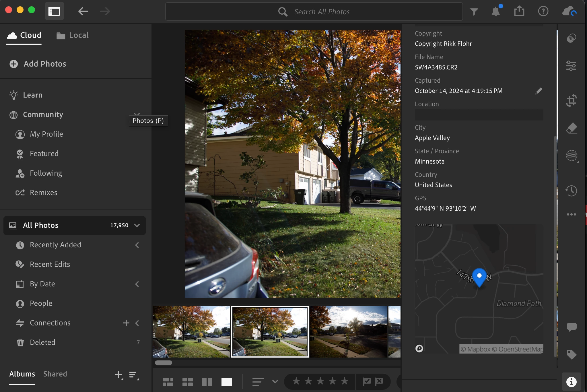The width and height of the screenshot is (587, 392).
Task: Click the filter funnel icon
Action: coord(474,11)
